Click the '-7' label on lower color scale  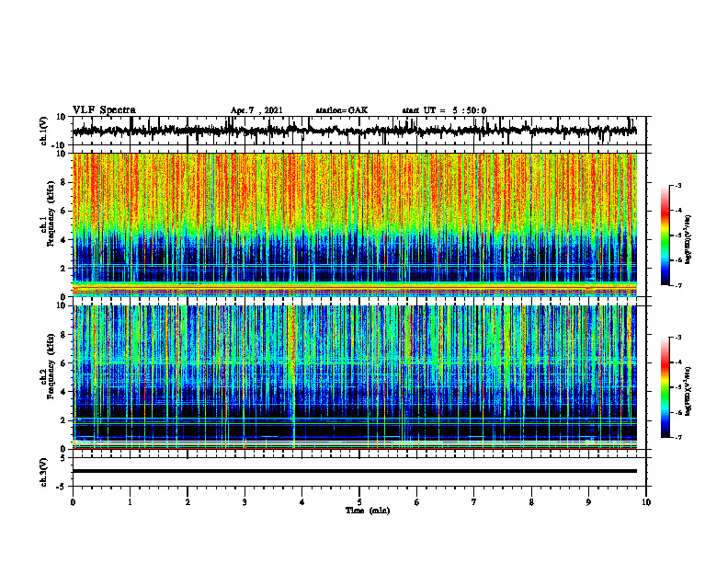pos(677,437)
